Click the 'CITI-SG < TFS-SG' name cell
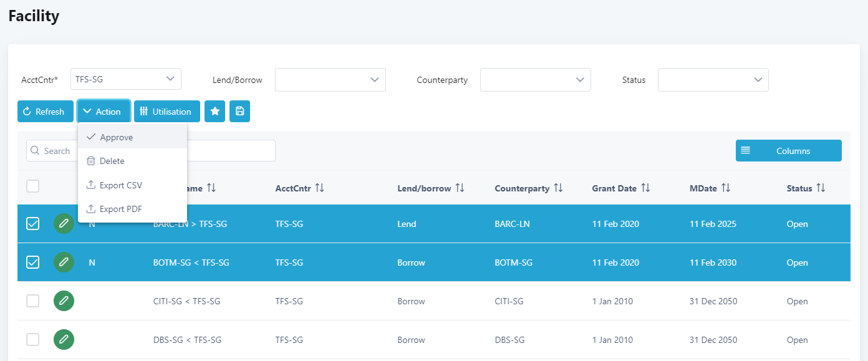This screenshot has height=361, width=868. coord(186,301)
